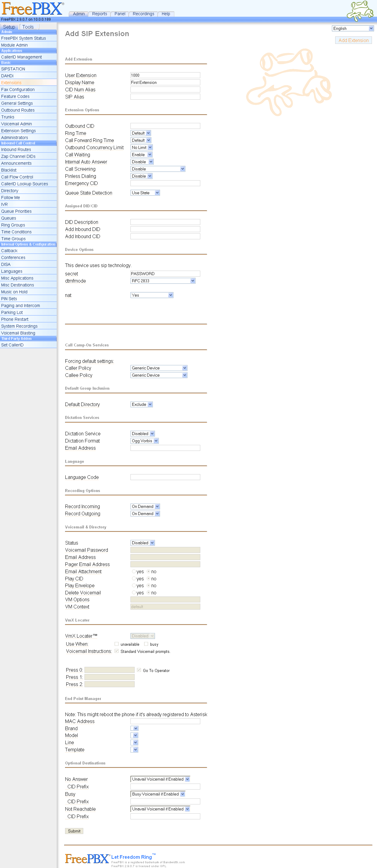Open the dtmfmode dropdown
Screen dimensions: 377x868
(x=163, y=281)
